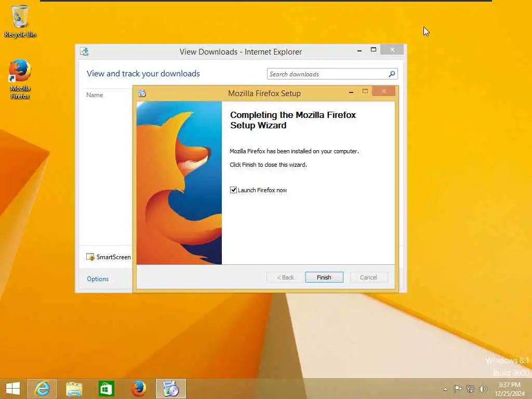Viewport: 532px width, 399px height.
Task: Click the View Downloads window title icon
Action: tap(85, 51)
